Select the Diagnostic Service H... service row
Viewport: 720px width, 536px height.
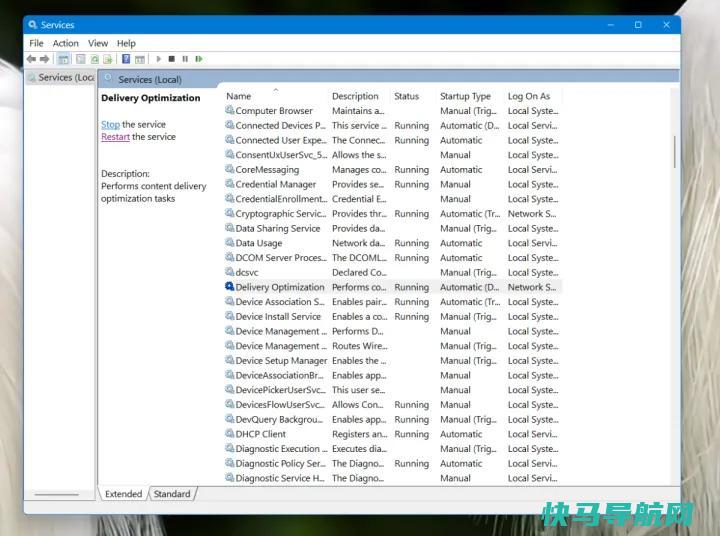393,478
